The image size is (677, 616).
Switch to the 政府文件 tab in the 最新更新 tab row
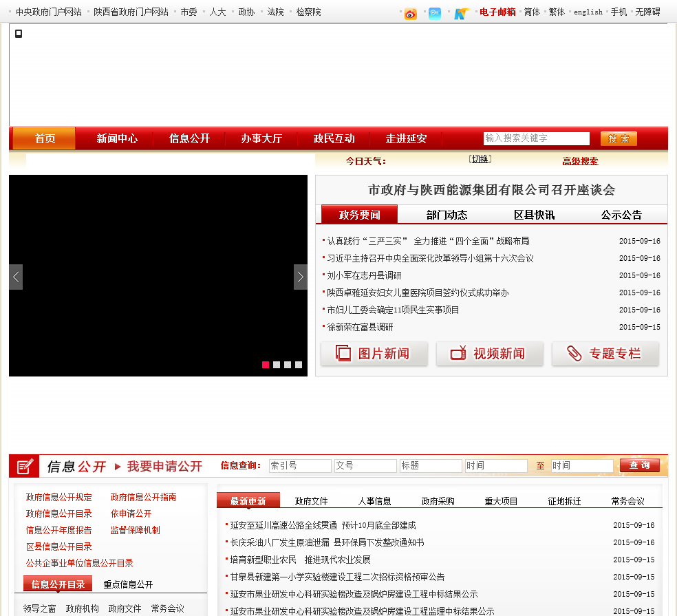pos(311,501)
